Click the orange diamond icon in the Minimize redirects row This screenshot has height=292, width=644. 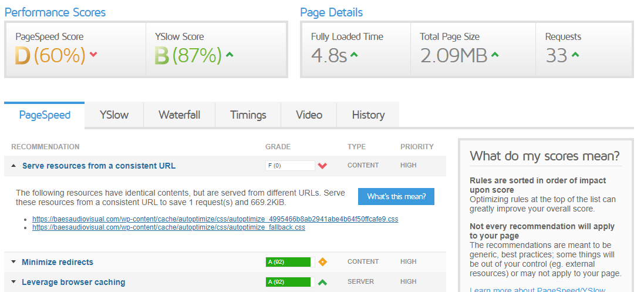[322, 262]
